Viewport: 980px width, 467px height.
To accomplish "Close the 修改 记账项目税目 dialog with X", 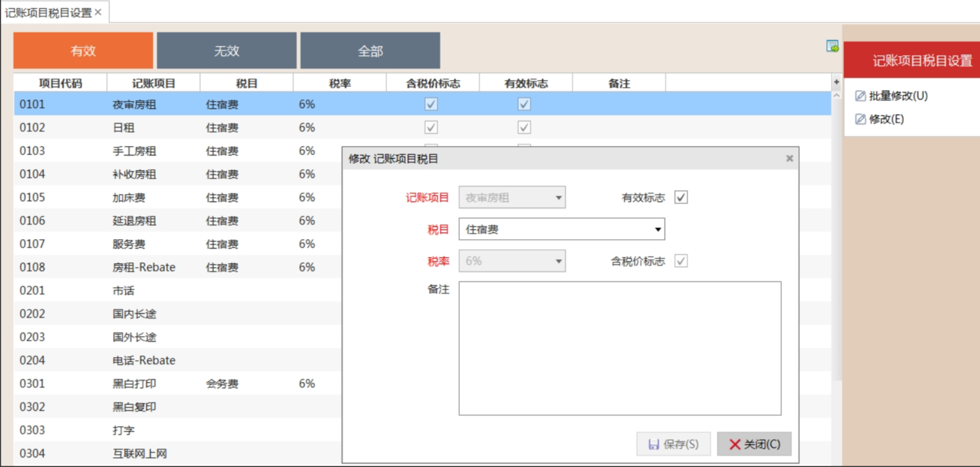I will [x=789, y=158].
